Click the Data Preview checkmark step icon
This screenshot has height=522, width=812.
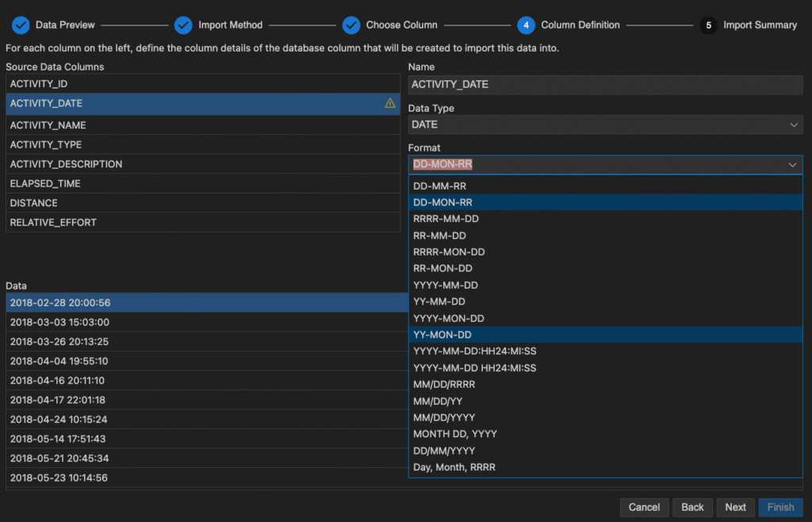tap(21, 25)
